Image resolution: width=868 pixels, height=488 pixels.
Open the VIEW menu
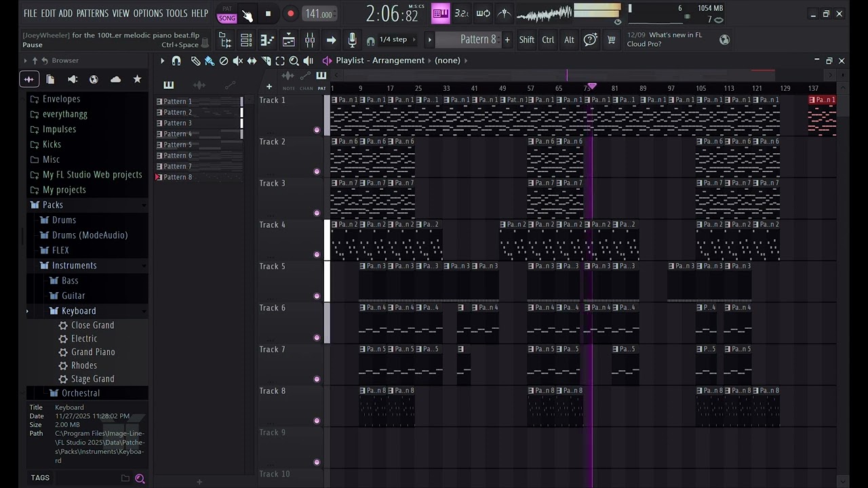tap(121, 14)
